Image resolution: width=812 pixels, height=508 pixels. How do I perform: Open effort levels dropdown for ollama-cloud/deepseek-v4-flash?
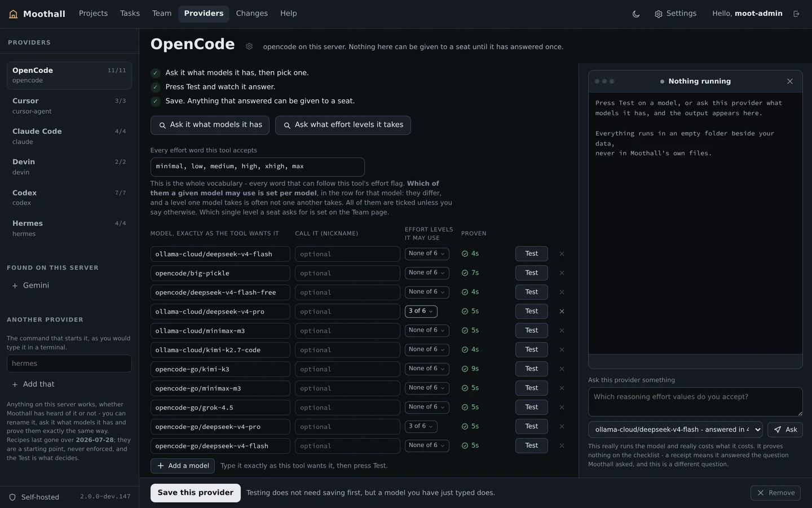coord(427,254)
